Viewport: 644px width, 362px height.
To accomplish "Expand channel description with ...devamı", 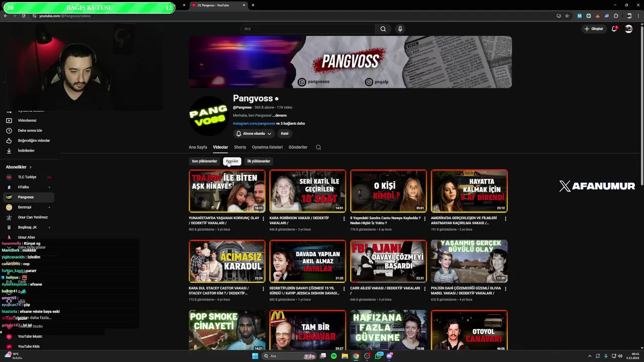I will pyautogui.click(x=280, y=116).
